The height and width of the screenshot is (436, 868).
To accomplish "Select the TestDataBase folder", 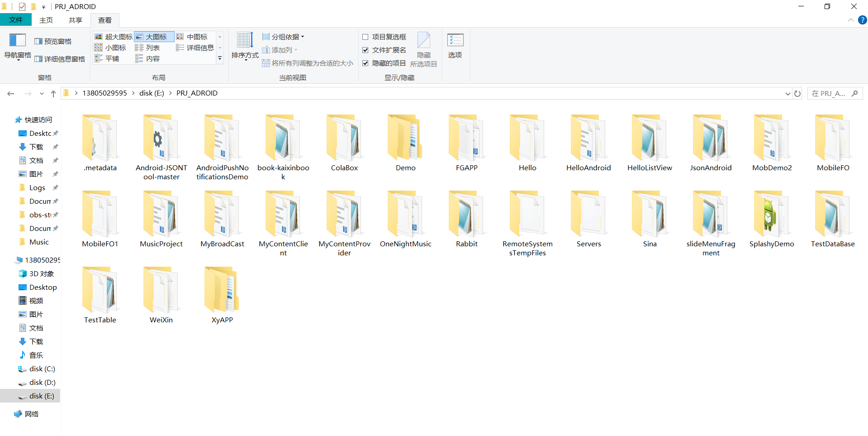I will pos(833,219).
